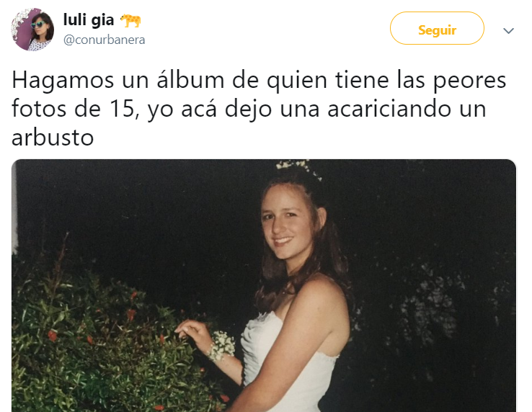Viewport: 532px width, 412px height.
Task: Click the flower wrist corsage in photo
Action: [221, 346]
